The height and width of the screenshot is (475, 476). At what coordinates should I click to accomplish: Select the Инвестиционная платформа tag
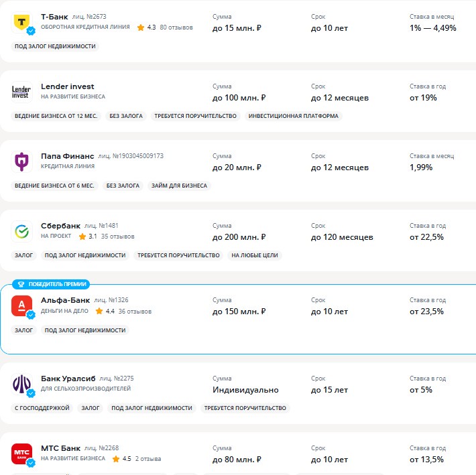pyautogui.click(x=293, y=116)
